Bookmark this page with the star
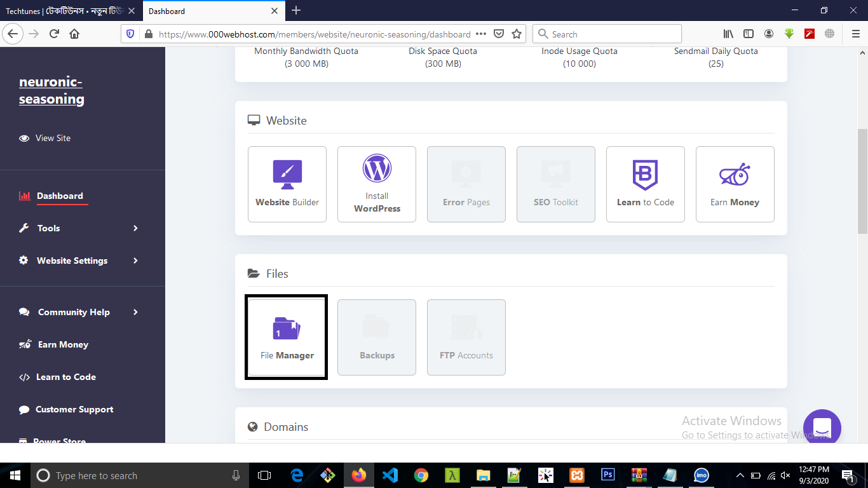868x488 pixels. point(517,34)
